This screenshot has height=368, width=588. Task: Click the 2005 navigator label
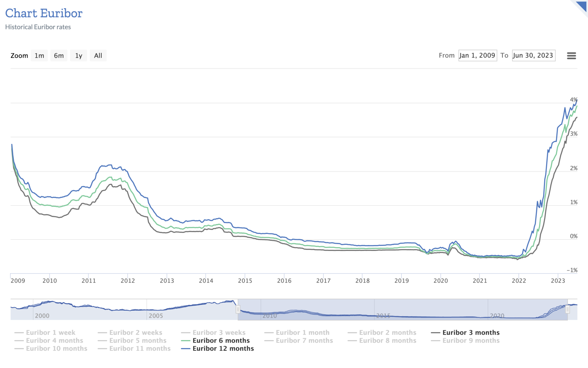click(x=156, y=316)
